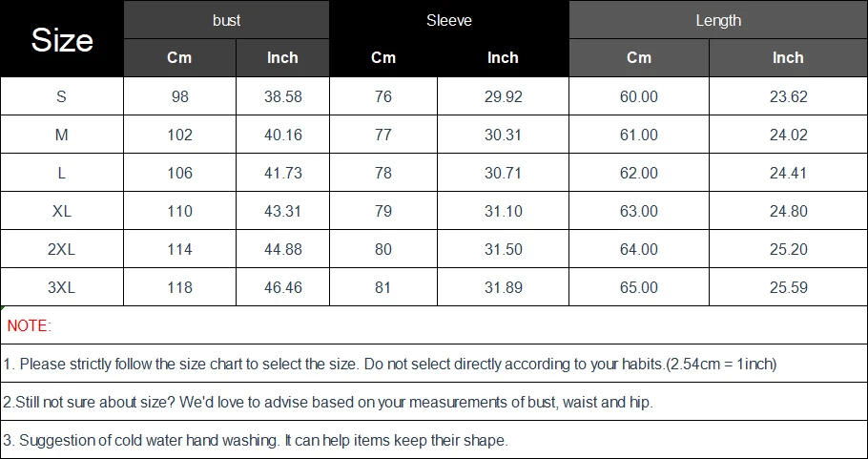
Task: Select the bust column header
Action: (227, 20)
